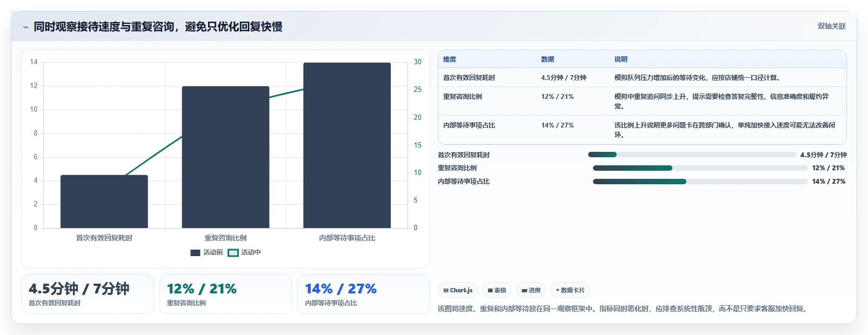
Task: Click the 首次有效回复耗时 bar in chart
Action: [x=104, y=202]
